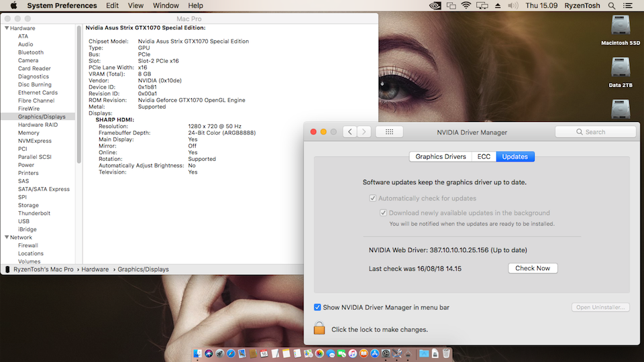Go back in NVIDIA Driver Manager
644x362 pixels.
click(x=350, y=132)
